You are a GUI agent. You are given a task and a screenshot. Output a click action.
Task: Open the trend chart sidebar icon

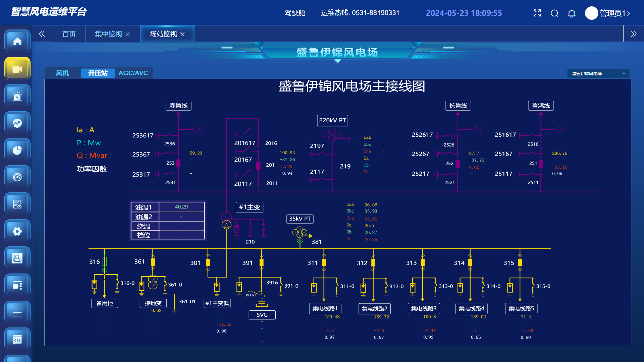tap(17, 123)
